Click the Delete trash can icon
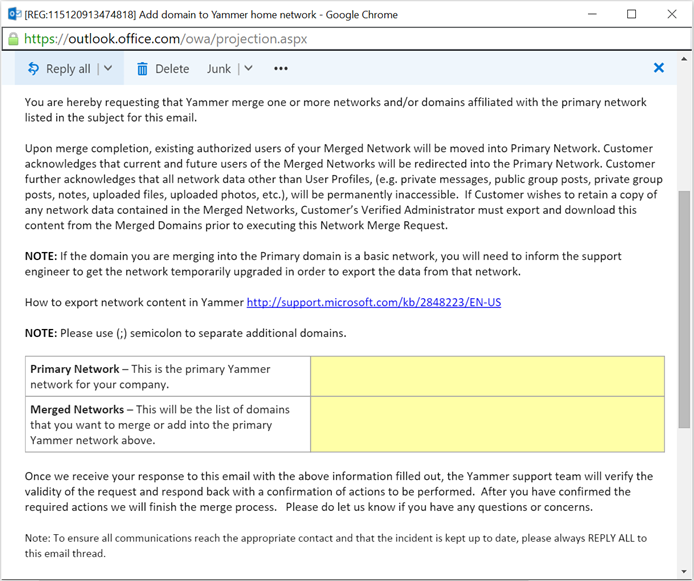The width and height of the screenshot is (694, 581). tap(142, 69)
